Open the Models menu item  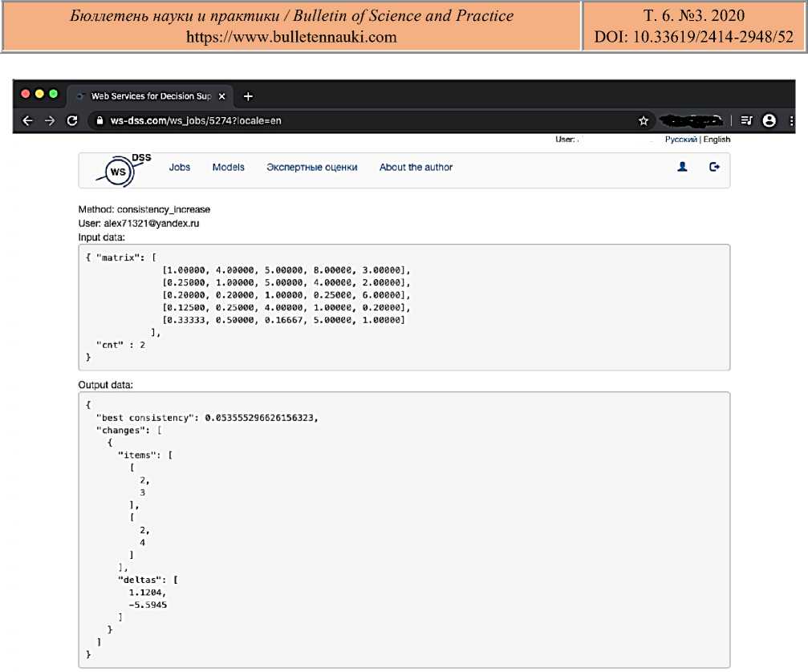coord(229,168)
